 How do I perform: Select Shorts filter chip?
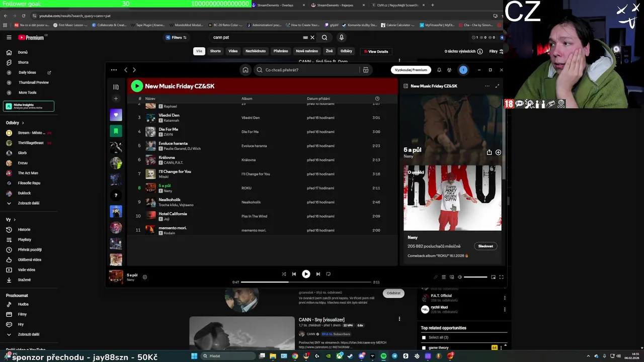215,51
